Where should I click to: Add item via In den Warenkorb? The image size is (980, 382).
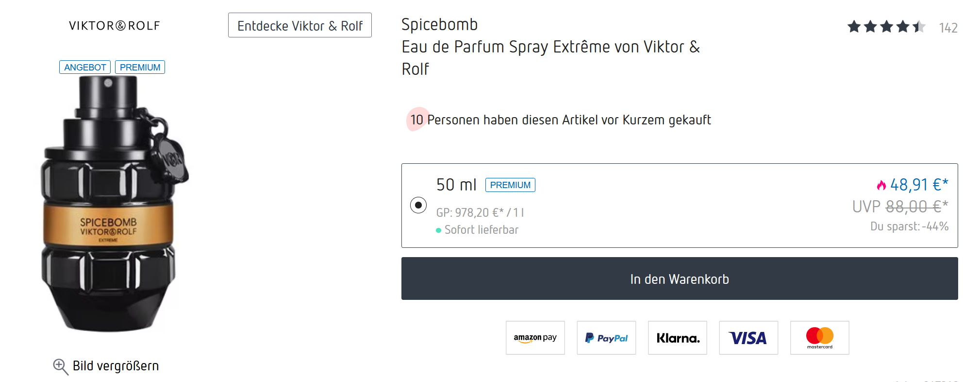pos(679,278)
